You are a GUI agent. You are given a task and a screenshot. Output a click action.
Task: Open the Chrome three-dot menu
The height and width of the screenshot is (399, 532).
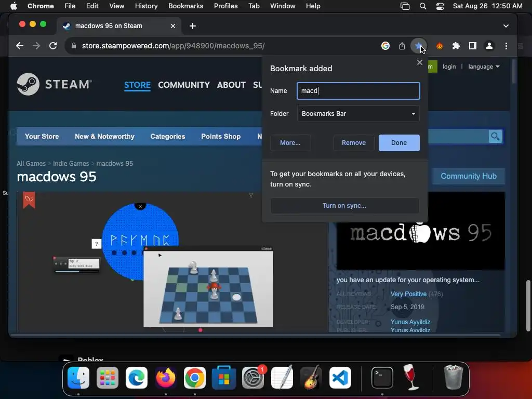pyautogui.click(x=506, y=46)
